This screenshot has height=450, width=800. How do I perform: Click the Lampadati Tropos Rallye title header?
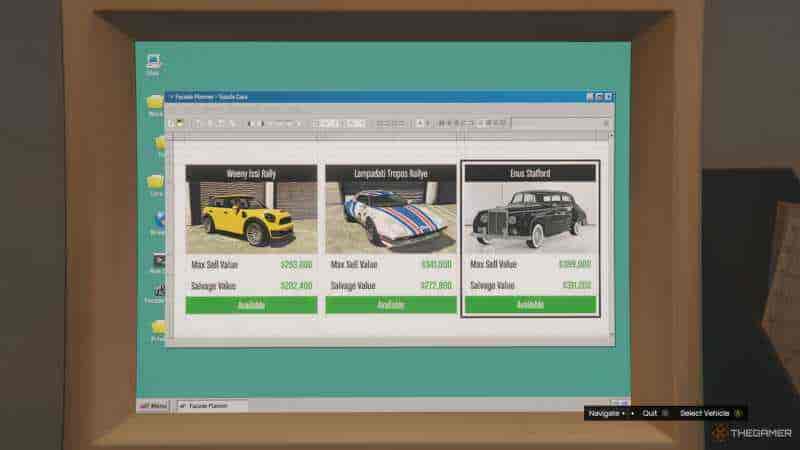point(391,173)
